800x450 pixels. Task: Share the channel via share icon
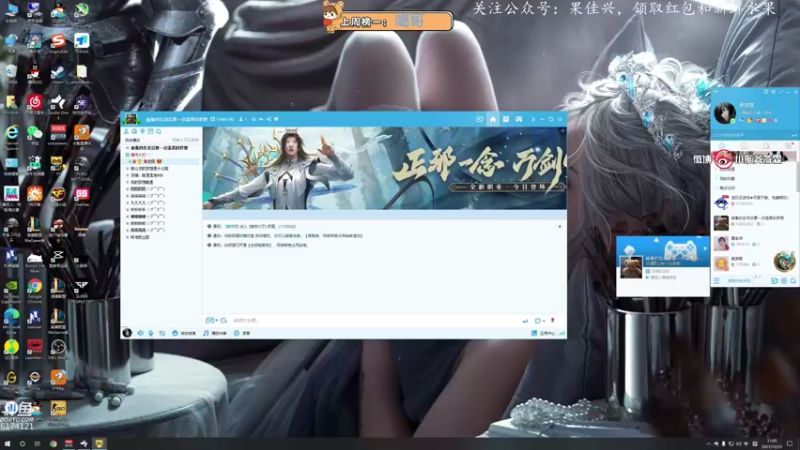tap(268, 119)
